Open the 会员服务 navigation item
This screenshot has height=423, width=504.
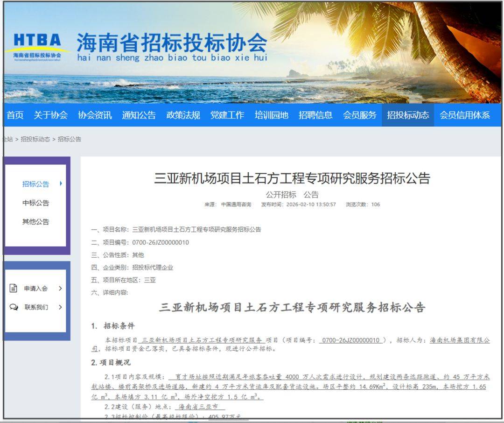tap(359, 115)
